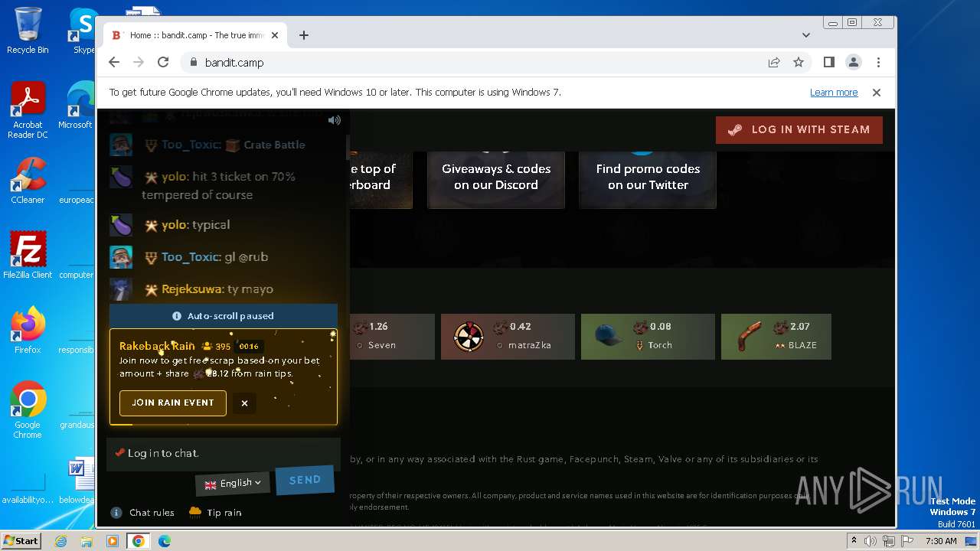Select the Torch 0.08 win card

(x=648, y=337)
